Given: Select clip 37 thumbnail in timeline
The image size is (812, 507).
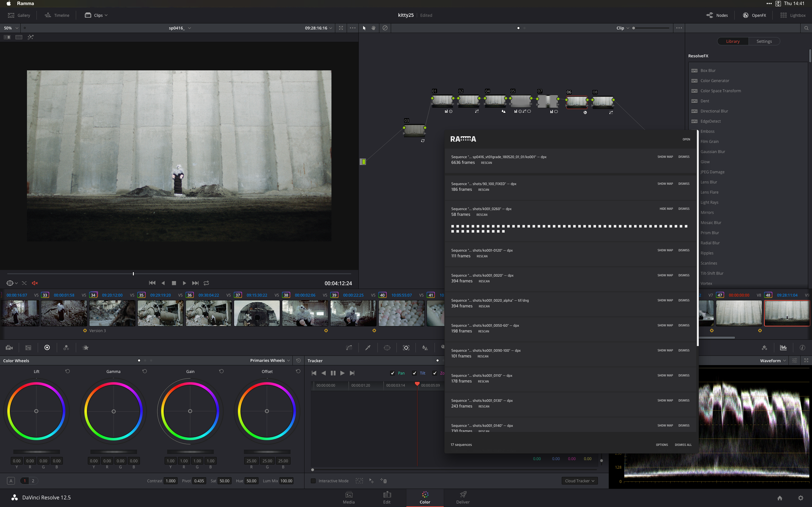Looking at the screenshot, I should (257, 313).
